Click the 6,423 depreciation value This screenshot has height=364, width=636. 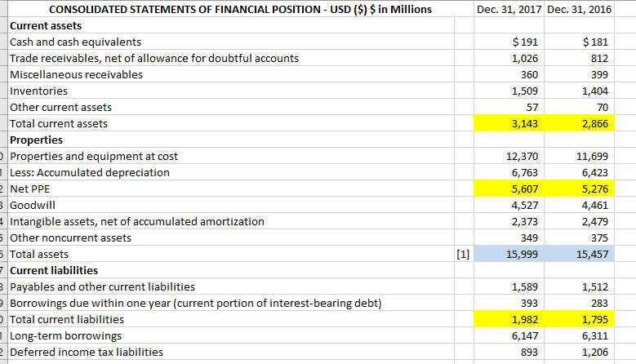(595, 172)
